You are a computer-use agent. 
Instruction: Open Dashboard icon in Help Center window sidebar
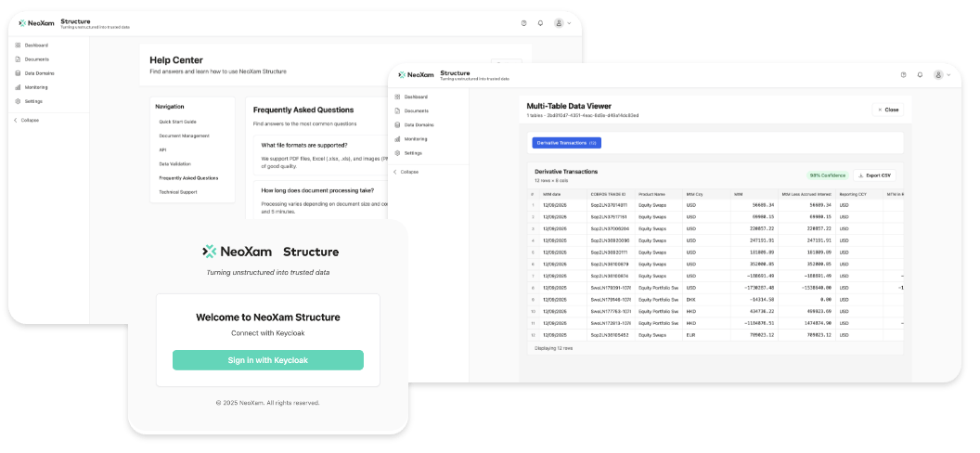19,45
